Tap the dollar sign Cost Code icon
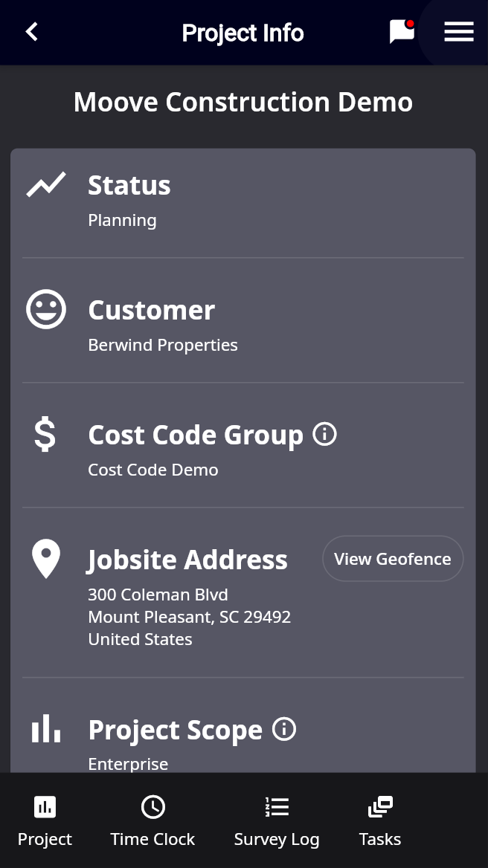This screenshot has width=488, height=868. (45, 434)
